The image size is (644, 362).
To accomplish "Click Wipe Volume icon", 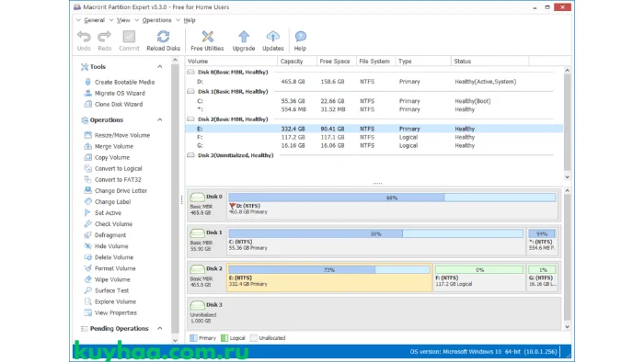I will (87, 279).
